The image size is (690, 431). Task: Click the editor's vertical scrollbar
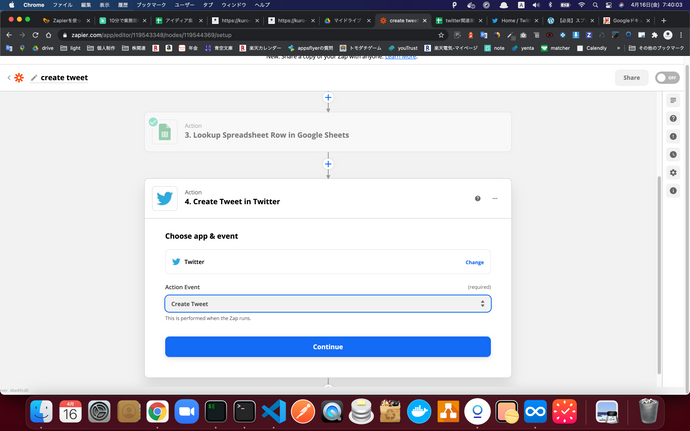point(659,275)
